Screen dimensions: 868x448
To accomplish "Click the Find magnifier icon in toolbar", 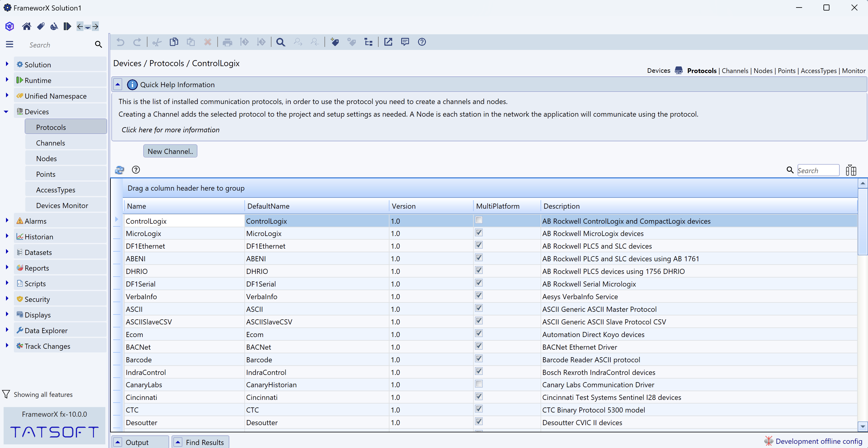I will (281, 42).
